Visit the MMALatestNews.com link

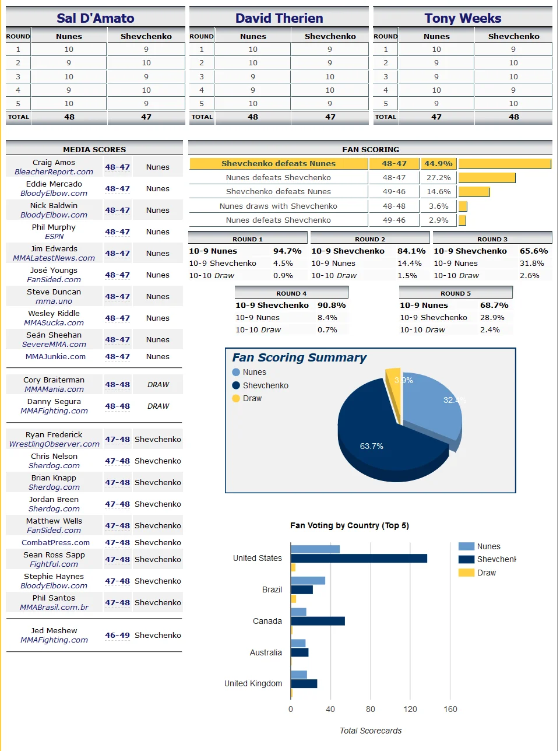pyautogui.click(x=54, y=258)
